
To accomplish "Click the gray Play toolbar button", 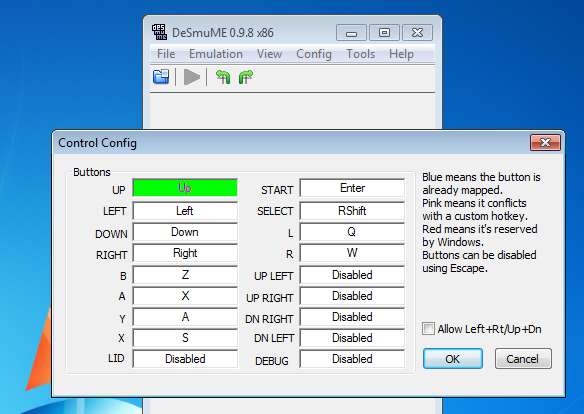I will 192,77.
